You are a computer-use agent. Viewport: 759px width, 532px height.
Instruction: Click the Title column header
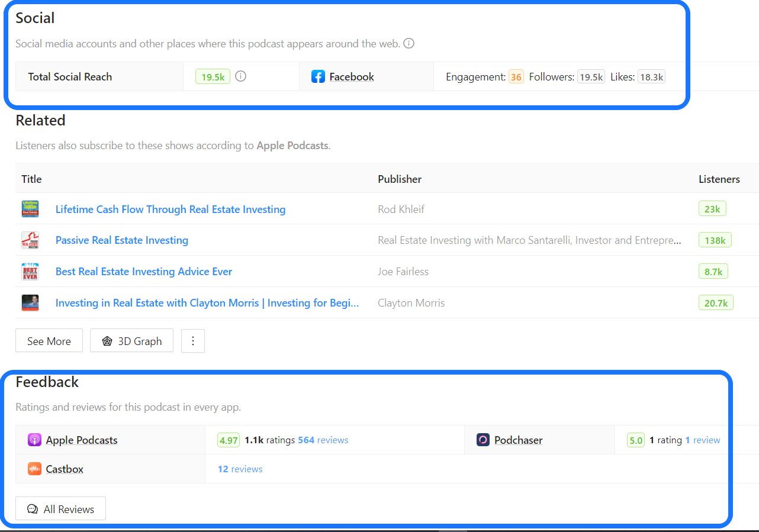31,179
